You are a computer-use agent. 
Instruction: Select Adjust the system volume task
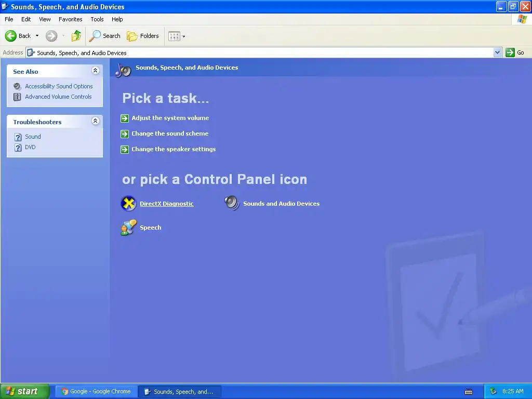(170, 118)
